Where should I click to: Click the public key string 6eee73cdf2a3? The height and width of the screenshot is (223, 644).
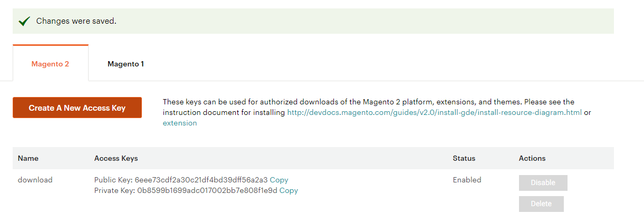(x=201, y=180)
